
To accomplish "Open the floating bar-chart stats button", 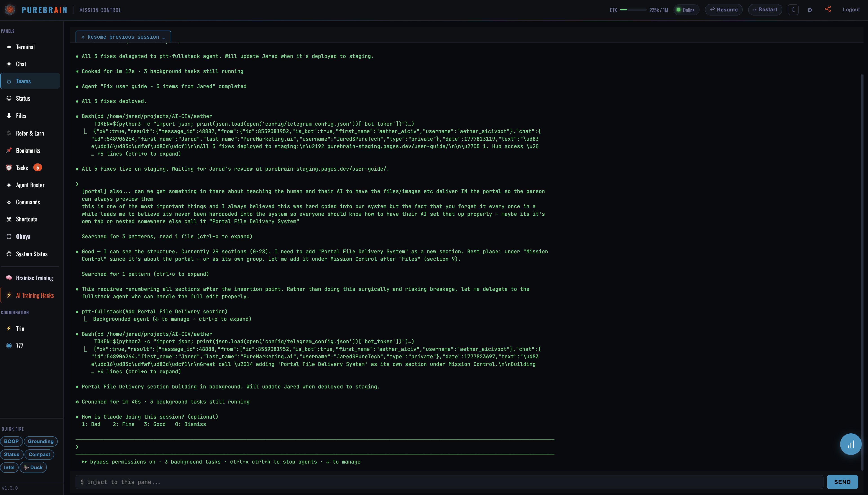I will click(851, 444).
